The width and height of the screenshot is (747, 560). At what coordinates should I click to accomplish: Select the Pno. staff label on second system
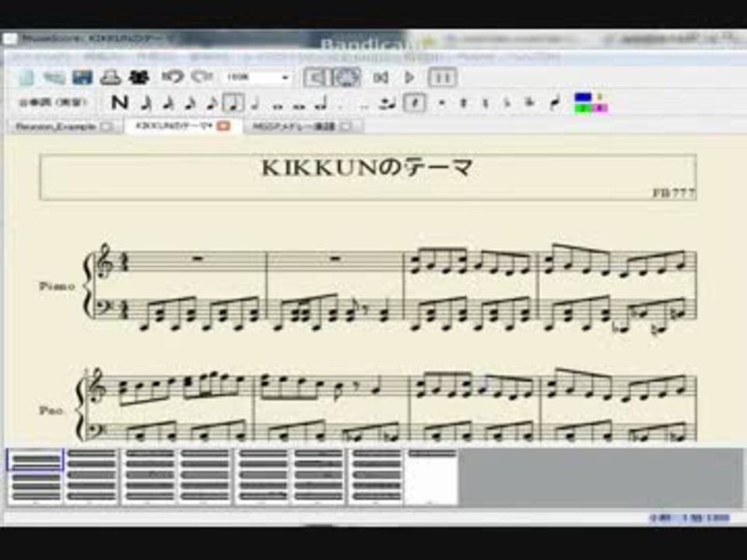(x=51, y=411)
